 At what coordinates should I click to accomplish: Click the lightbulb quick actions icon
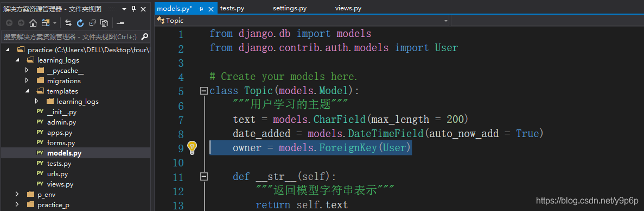click(x=192, y=148)
